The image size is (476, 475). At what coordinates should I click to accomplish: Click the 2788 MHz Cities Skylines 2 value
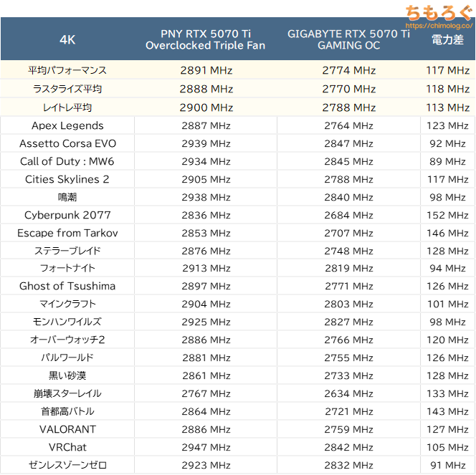tap(348, 179)
